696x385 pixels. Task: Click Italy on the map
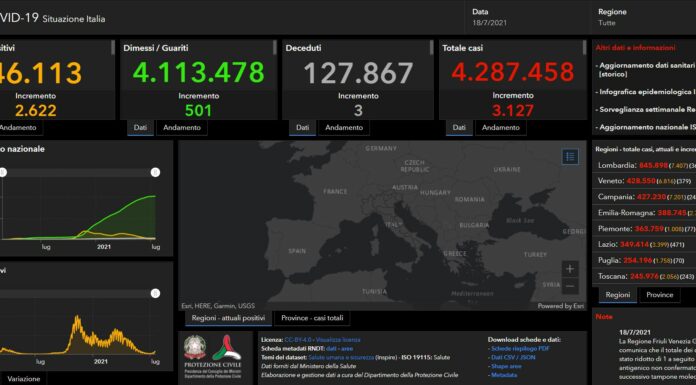[394, 225]
